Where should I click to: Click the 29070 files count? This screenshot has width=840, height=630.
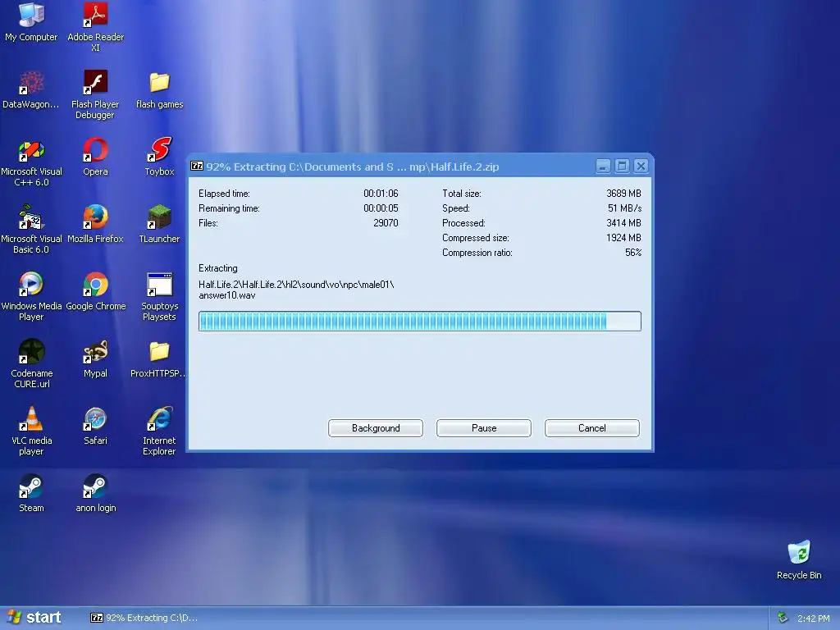point(386,223)
